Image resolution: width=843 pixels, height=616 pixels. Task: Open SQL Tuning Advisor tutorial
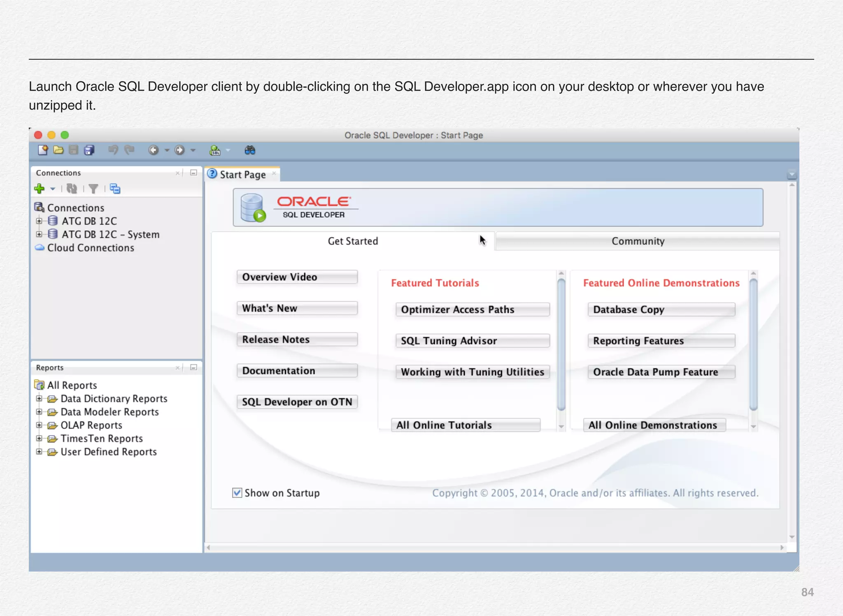(473, 341)
